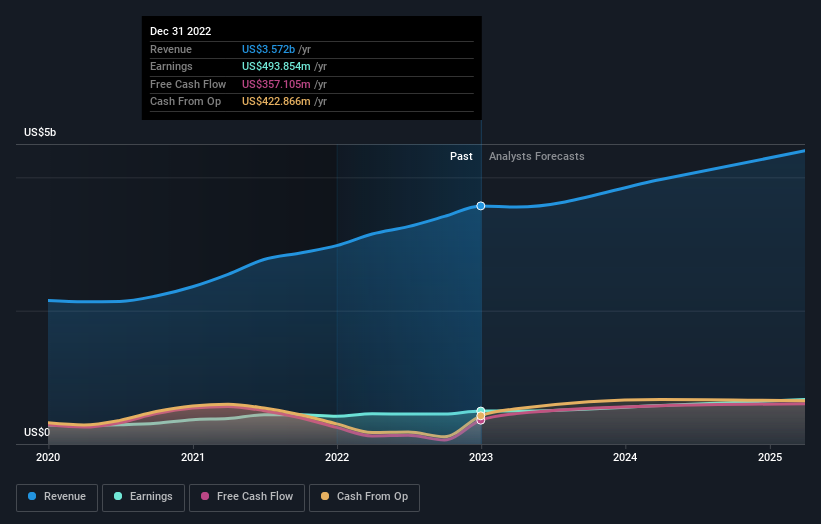This screenshot has height=524, width=821.
Task: Select the Revenue data point at 2023
Action: (481, 206)
